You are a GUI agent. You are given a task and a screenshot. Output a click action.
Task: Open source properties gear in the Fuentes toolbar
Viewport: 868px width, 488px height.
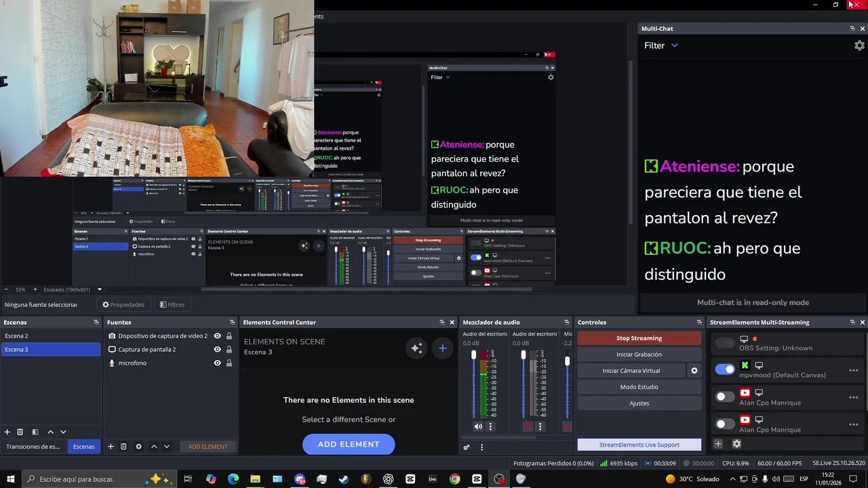coord(138,447)
